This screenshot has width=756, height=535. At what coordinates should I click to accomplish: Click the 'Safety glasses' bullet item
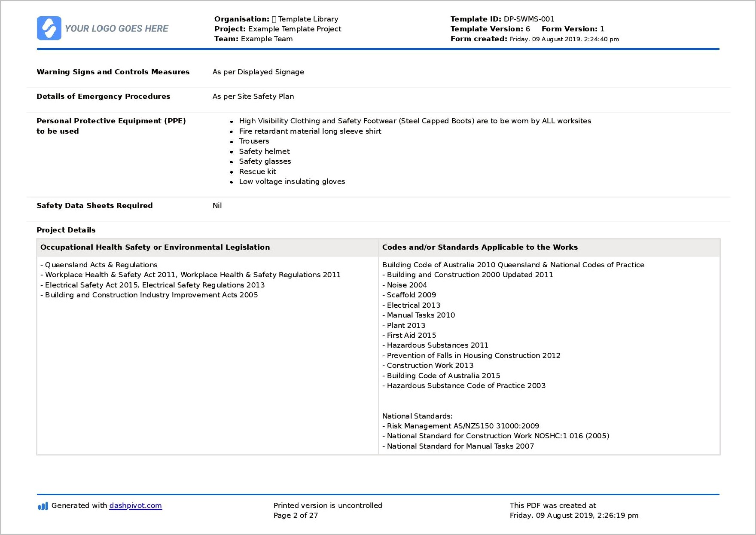(x=265, y=161)
